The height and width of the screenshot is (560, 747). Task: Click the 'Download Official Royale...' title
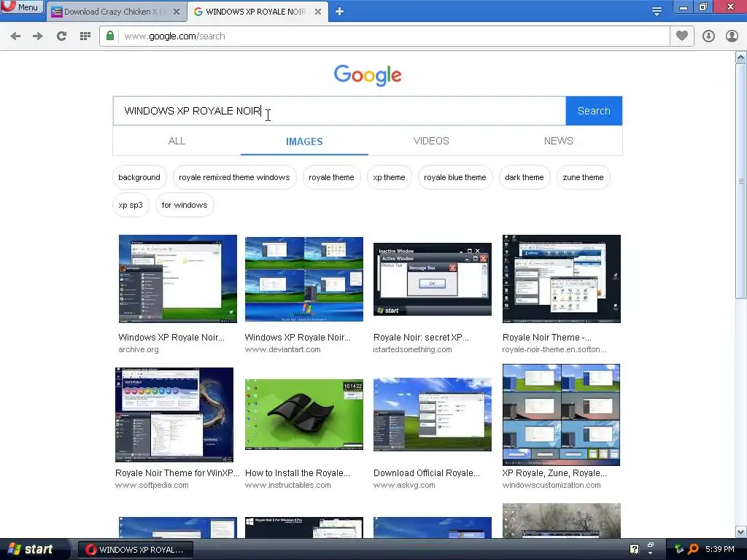click(426, 472)
